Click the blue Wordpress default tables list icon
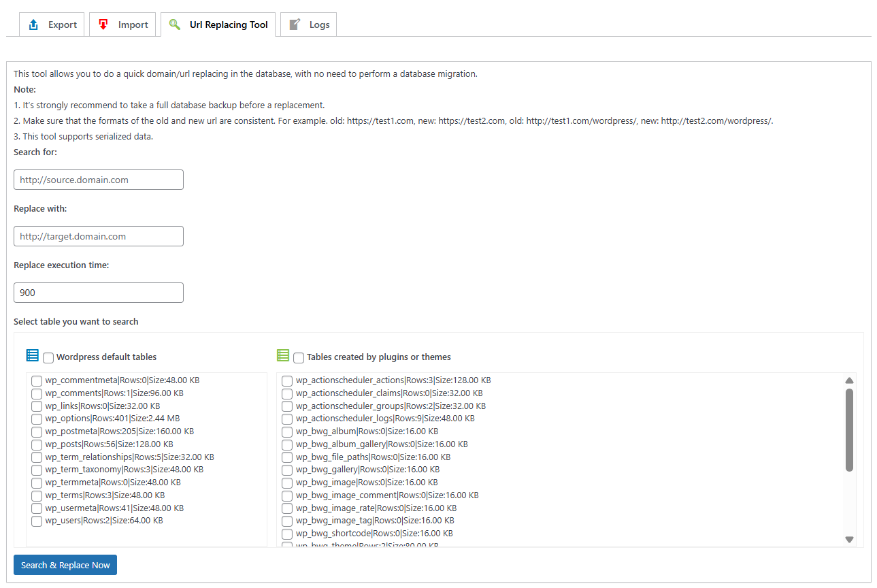Image resolution: width=877 pixels, height=588 pixels. (33, 355)
